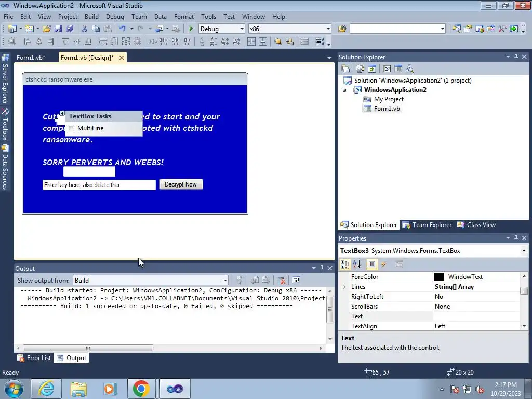This screenshot has width=532, height=399.
Task: Click the Text property value field
Action: (x=476, y=316)
